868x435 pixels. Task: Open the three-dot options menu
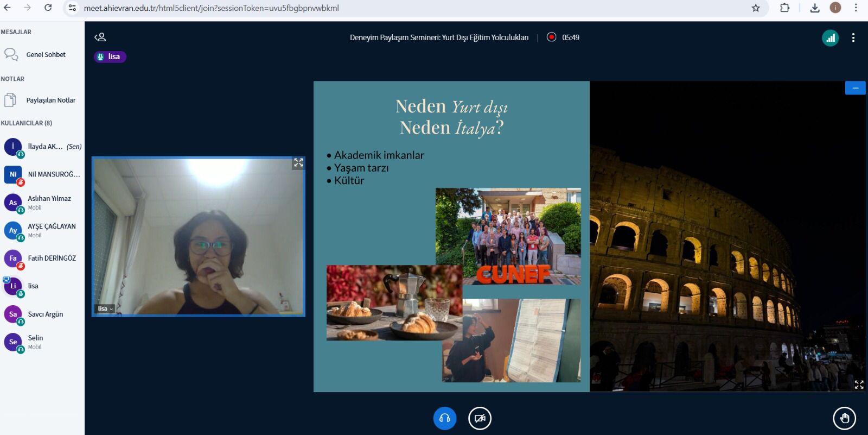pyautogui.click(x=853, y=38)
